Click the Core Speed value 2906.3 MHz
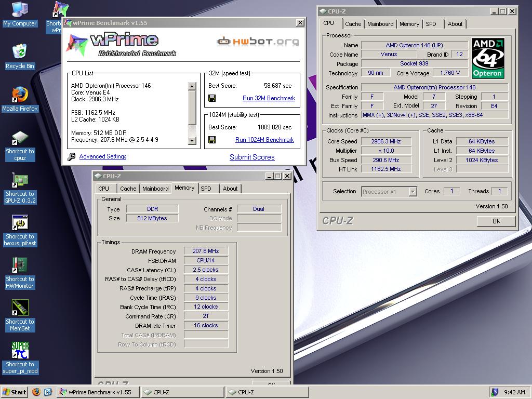532x399 pixels. tap(386, 141)
